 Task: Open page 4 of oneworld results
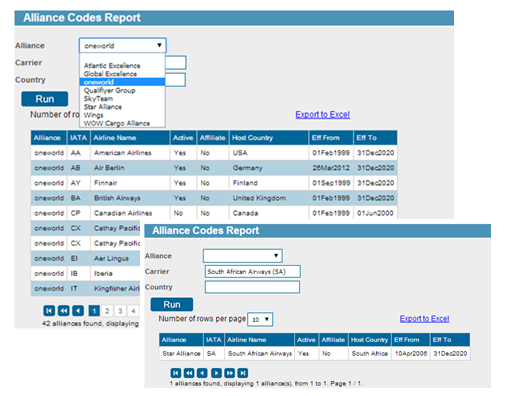point(133,311)
